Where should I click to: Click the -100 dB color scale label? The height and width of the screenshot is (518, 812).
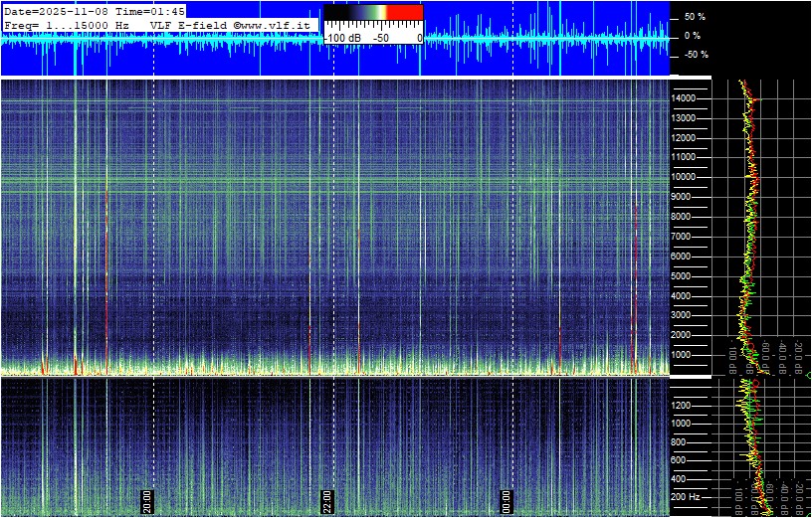coord(343,37)
